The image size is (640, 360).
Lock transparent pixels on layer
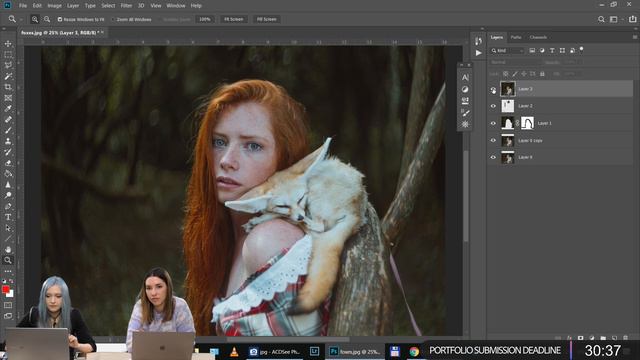(505, 74)
